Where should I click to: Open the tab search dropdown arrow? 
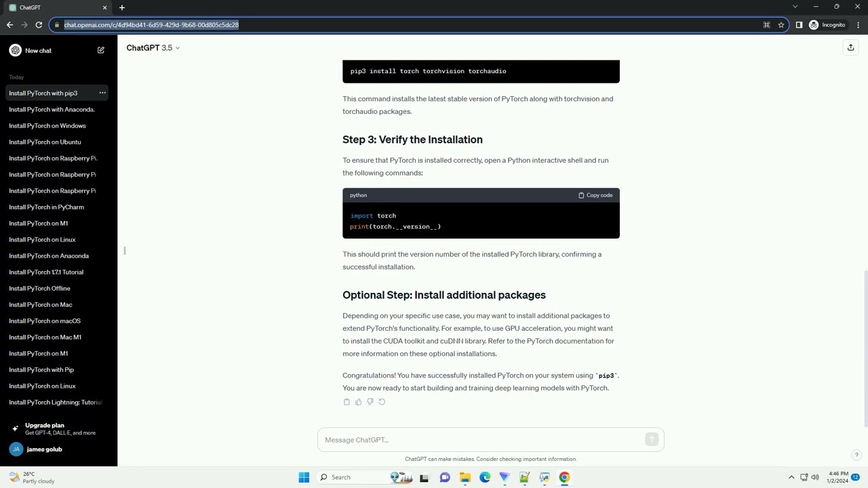click(x=795, y=7)
